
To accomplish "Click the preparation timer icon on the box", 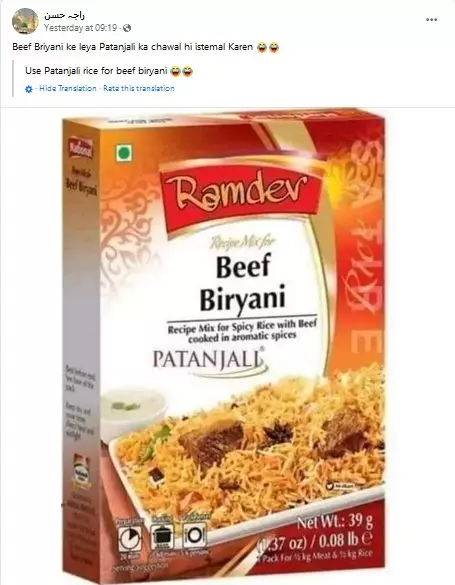I will click(129, 538).
